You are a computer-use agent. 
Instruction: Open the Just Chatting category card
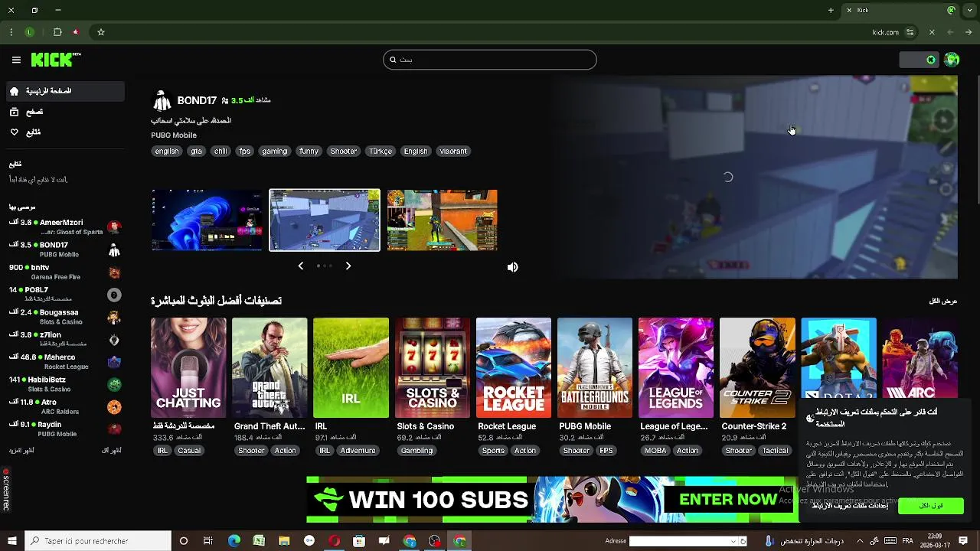(188, 368)
